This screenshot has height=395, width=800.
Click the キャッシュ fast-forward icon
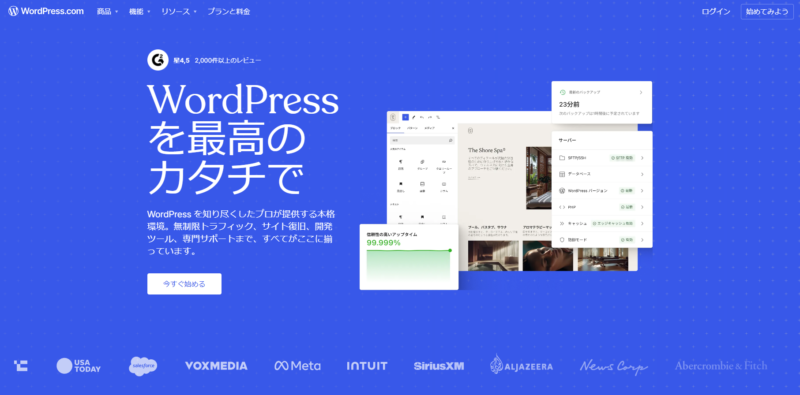(562, 223)
